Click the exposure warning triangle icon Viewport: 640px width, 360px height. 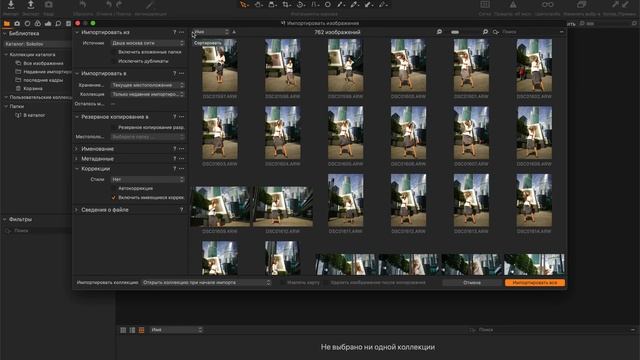click(x=513, y=5)
